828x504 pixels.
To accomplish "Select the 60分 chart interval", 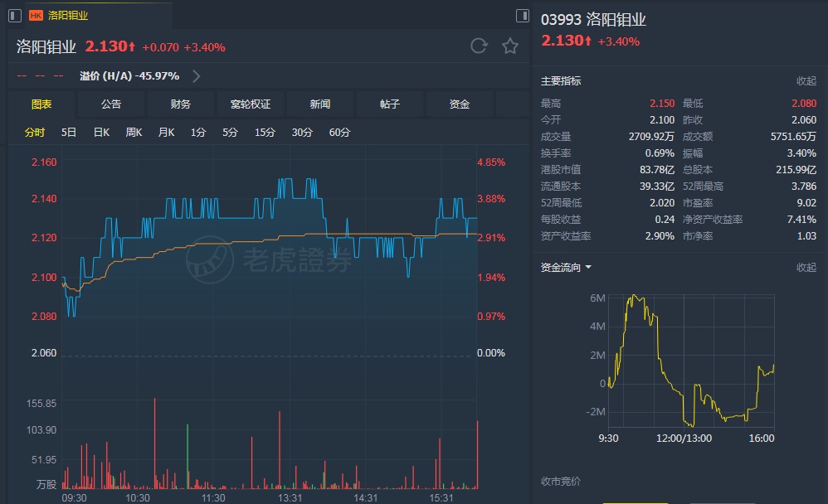I will (x=339, y=133).
